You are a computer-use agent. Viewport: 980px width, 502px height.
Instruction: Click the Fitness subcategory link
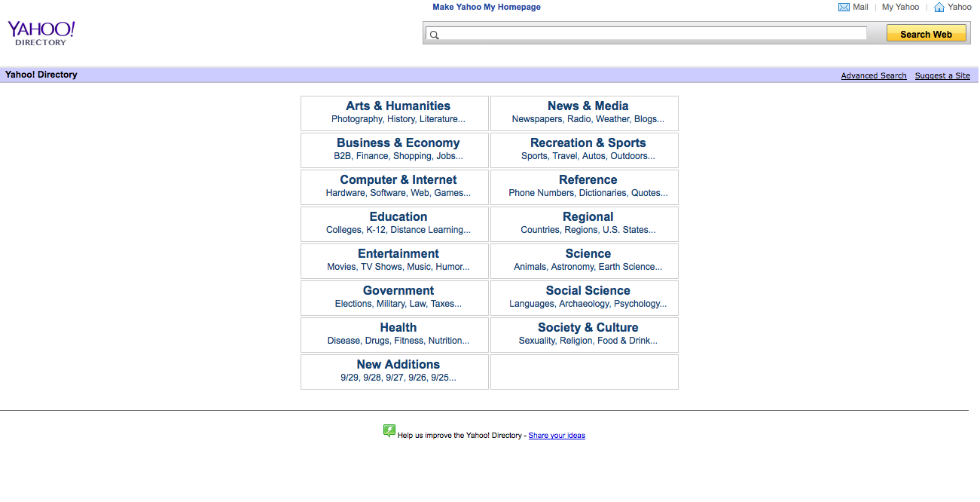409,341
